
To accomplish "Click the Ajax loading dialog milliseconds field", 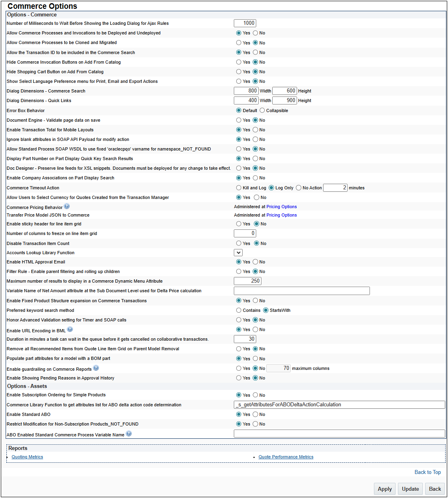I will pyautogui.click(x=245, y=23).
